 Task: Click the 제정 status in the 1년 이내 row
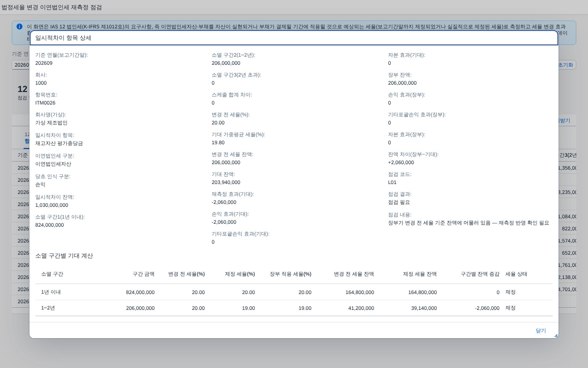point(510,292)
